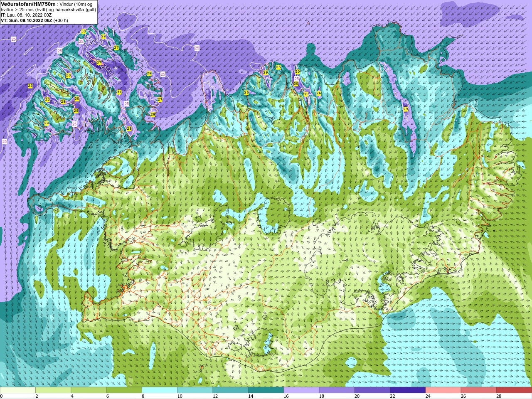Click the 14–16 m/s dark teal legend swatch

click(x=266, y=390)
